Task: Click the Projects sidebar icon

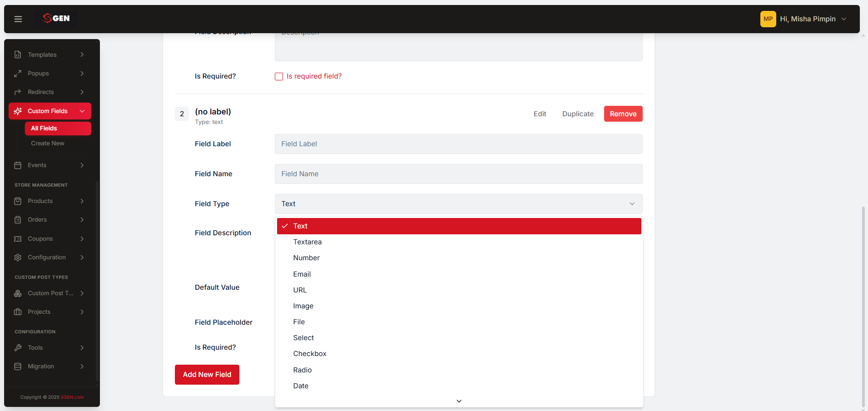Action: point(18,312)
